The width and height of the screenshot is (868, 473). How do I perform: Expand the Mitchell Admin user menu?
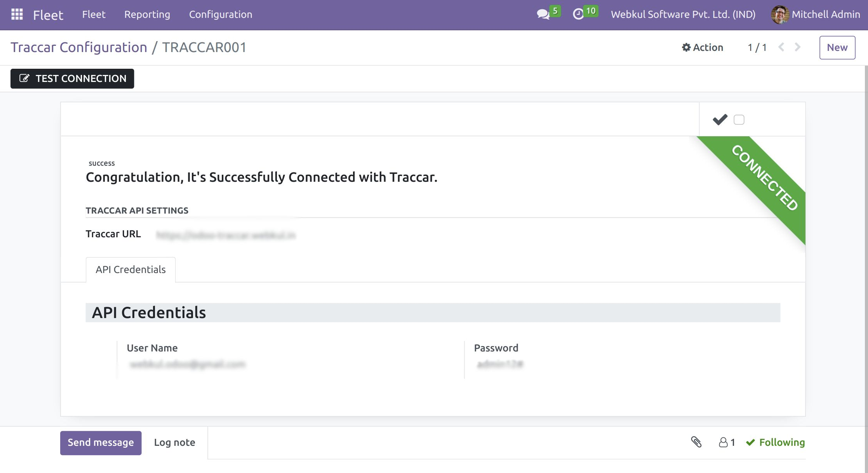825,14
